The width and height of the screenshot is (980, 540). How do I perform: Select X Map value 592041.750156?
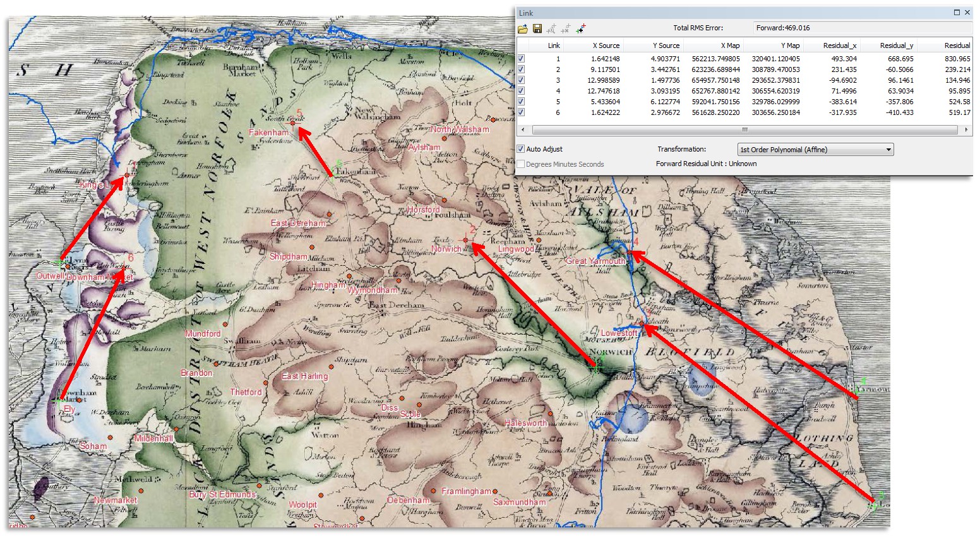715,102
